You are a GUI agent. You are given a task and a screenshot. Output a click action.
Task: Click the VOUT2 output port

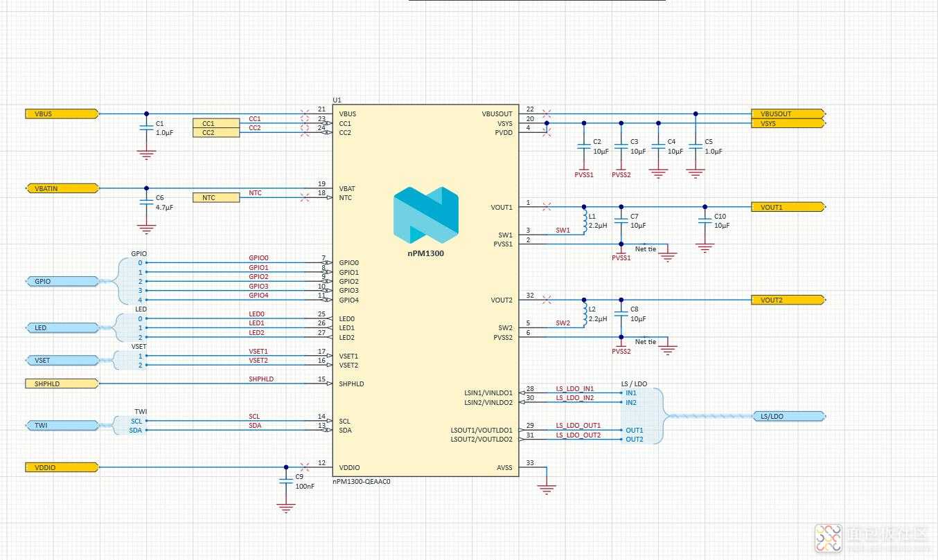coord(788,300)
